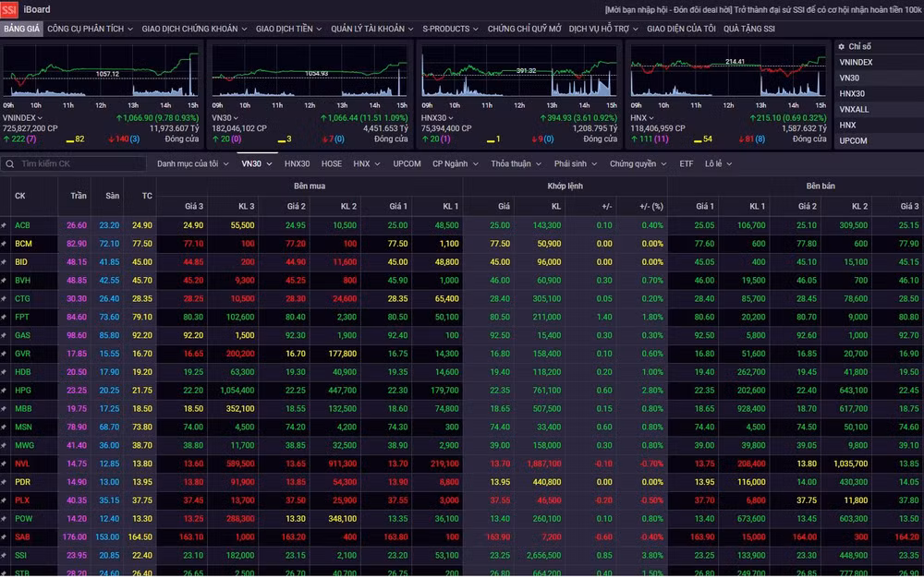Open the Dịch vụ hỗ trợ dropdown
Image resolution: width=924 pixels, height=578 pixels.
click(603, 29)
